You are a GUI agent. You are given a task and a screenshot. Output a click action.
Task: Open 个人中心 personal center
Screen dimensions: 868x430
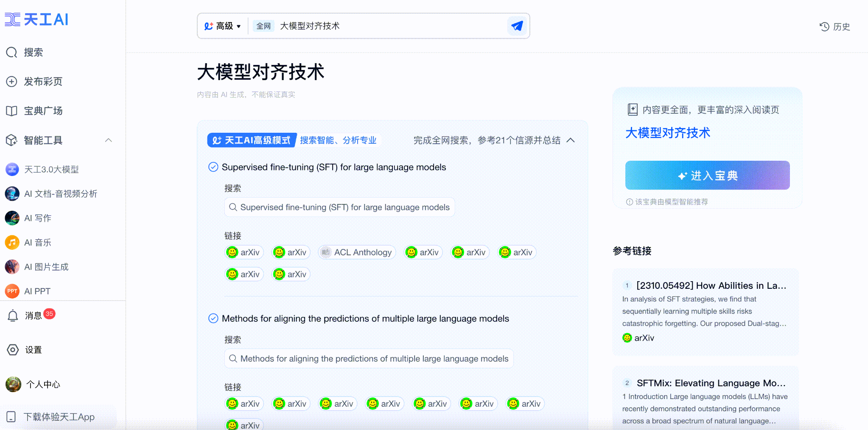pyautogui.click(x=42, y=385)
